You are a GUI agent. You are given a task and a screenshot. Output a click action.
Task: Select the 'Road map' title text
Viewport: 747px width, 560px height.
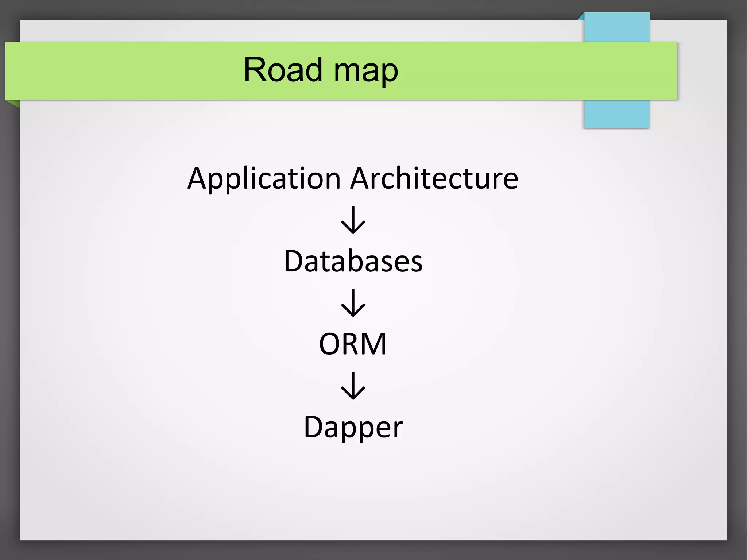(x=321, y=70)
